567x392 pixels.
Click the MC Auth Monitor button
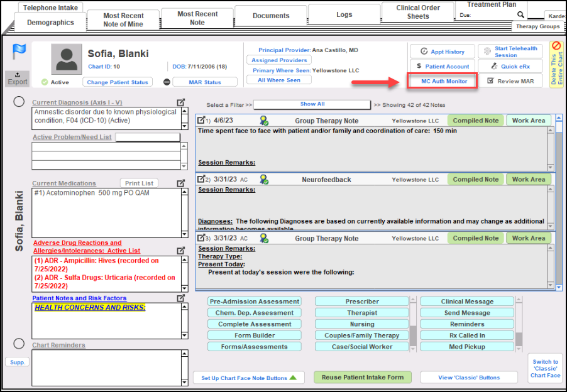(444, 81)
